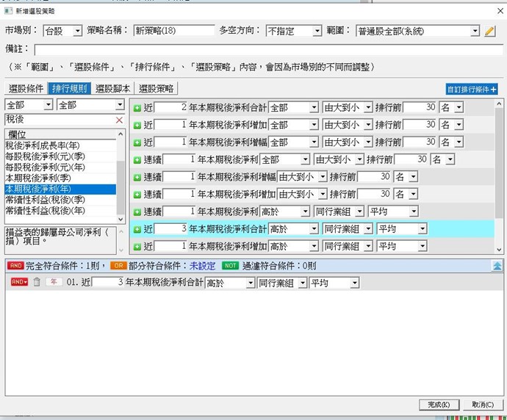Select the NOT 過濾符合條件 group
Screen dimensions: 507x420
(x=231, y=266)
